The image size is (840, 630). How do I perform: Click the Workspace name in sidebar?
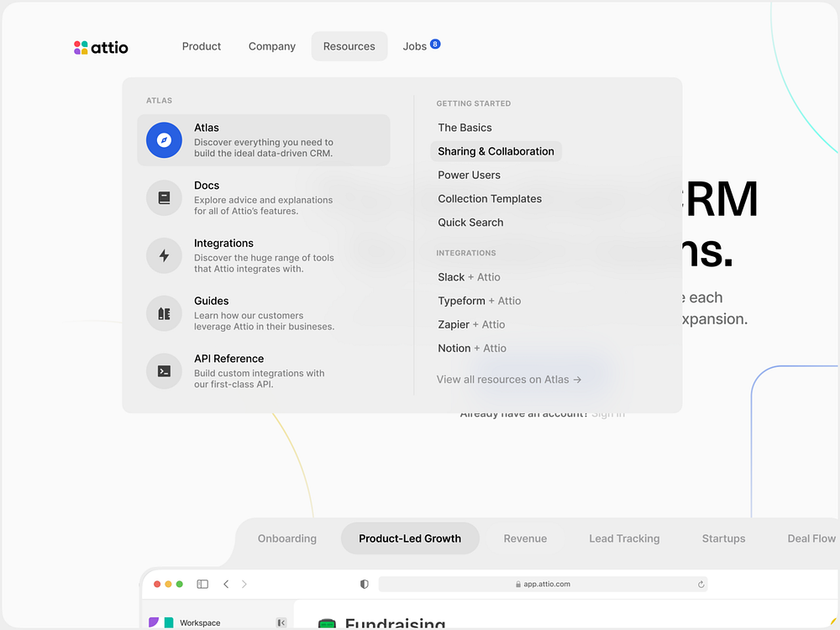pyautogui.click(x=200, y=623)
